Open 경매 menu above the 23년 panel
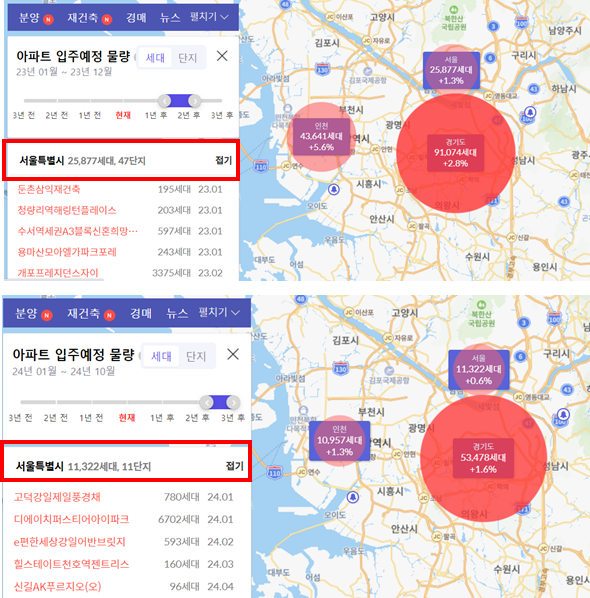The height and width of the screenshot is (598, 590). pos(136,18)
